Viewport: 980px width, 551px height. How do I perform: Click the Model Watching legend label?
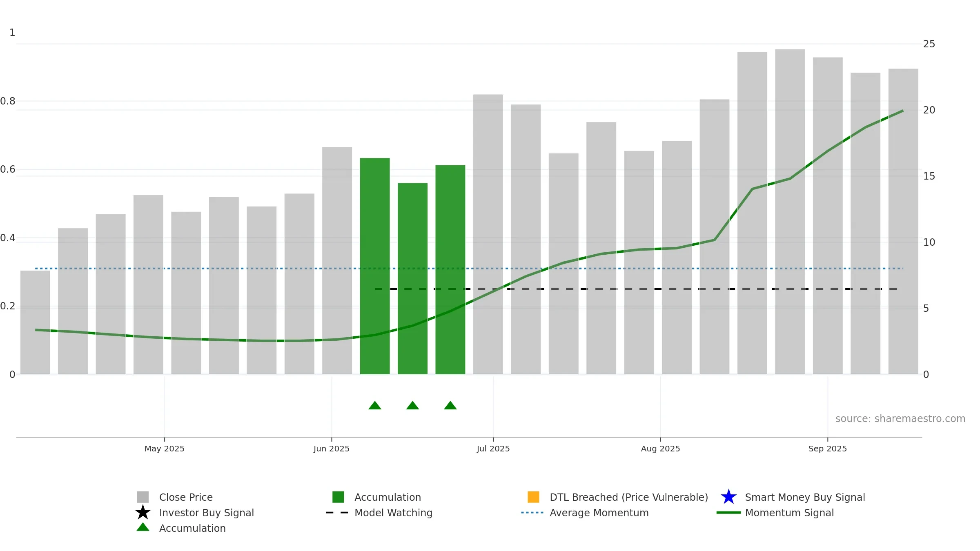pos(393,513)
